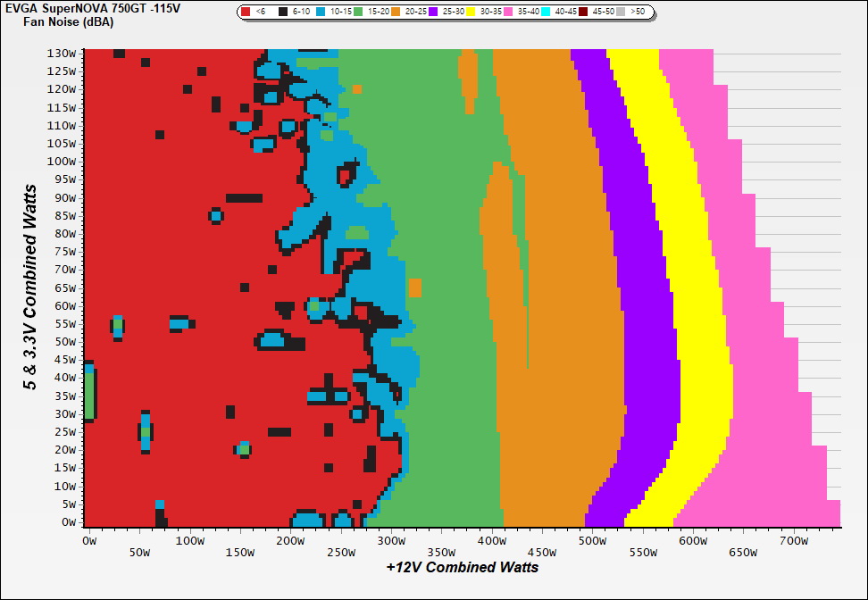
Task: Click the 65w y-axis tick label
Action: 65,288
